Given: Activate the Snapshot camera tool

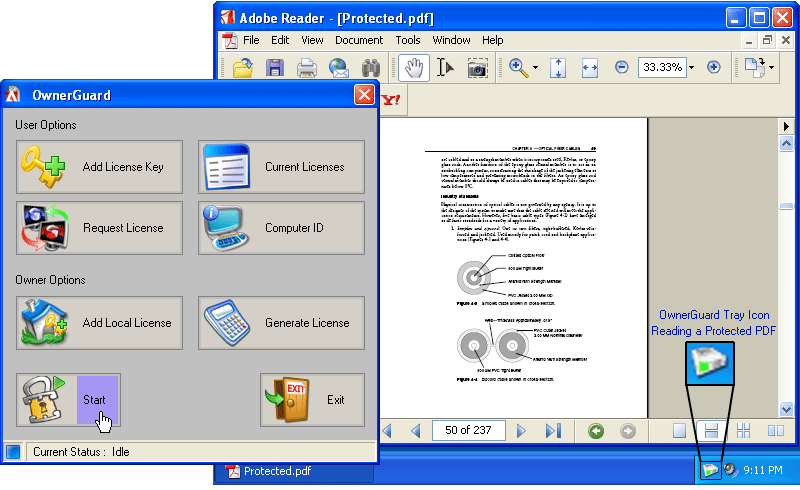Looking at the screenshot, I should tap(478, 68).
